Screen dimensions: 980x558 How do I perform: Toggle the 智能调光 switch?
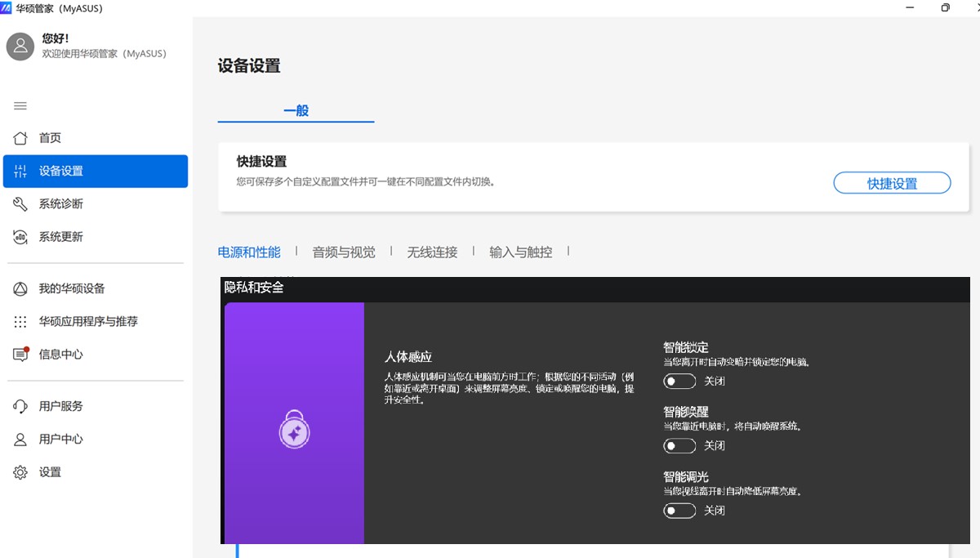pos(679,511)
